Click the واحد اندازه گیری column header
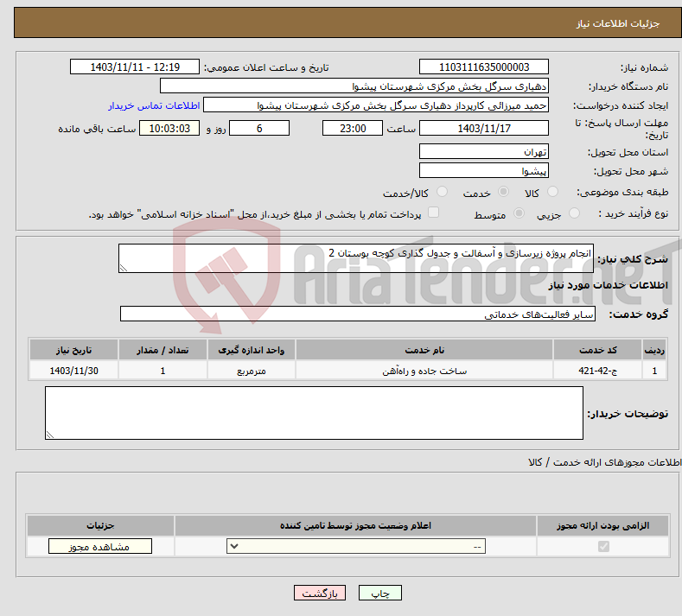The height and width of the screenshot is (616, 682). point(252,350)
